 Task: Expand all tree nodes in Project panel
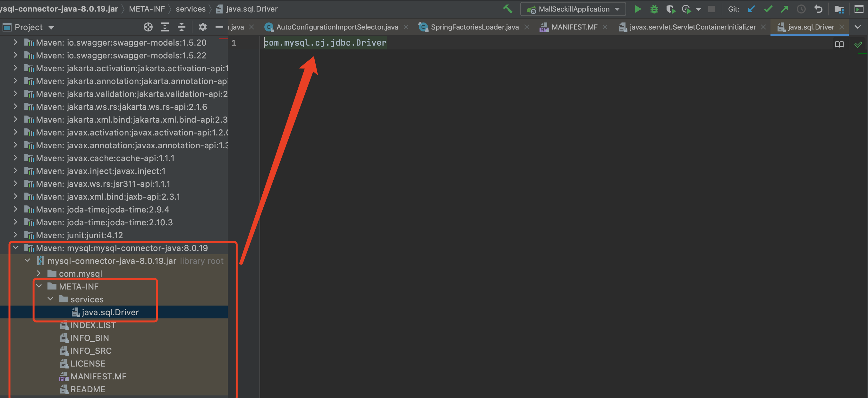[165, 27]
